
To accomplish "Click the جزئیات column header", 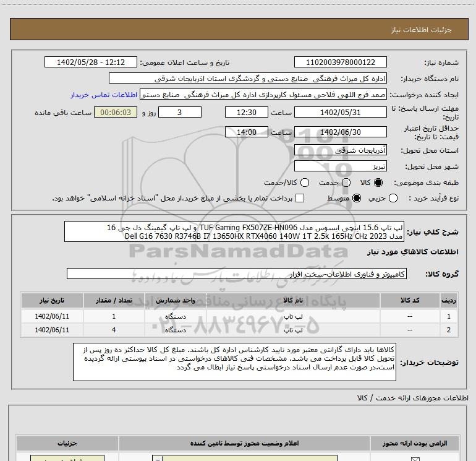I will click(67, 444).
